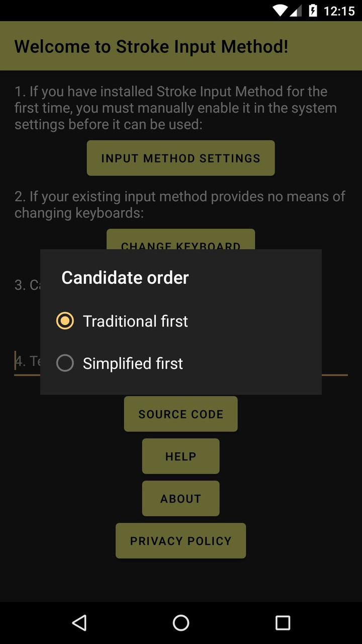The image size is (362, 644).
Task: View the Privacy Policy
Action: tap(180, 540)
